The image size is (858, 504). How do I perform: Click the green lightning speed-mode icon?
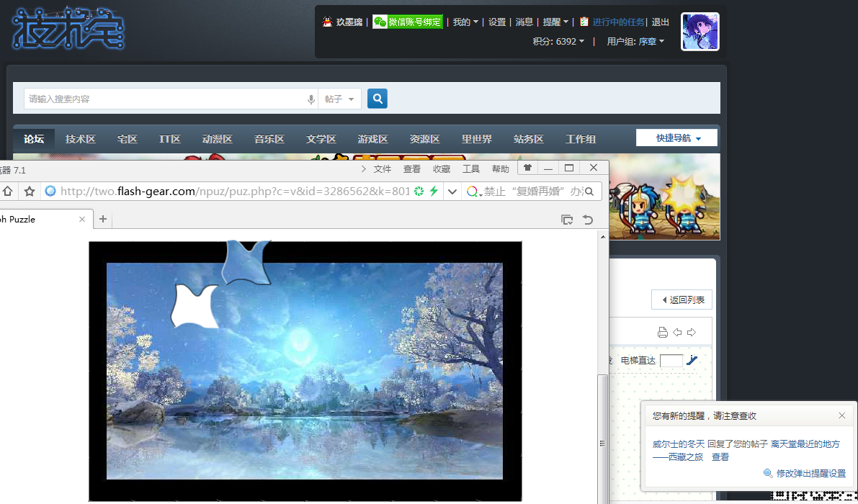(x=434, y=191)
